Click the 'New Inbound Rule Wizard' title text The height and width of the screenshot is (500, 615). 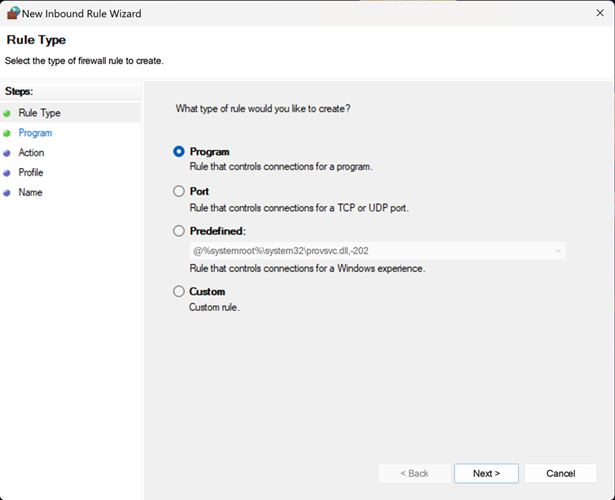click(82, 13)
